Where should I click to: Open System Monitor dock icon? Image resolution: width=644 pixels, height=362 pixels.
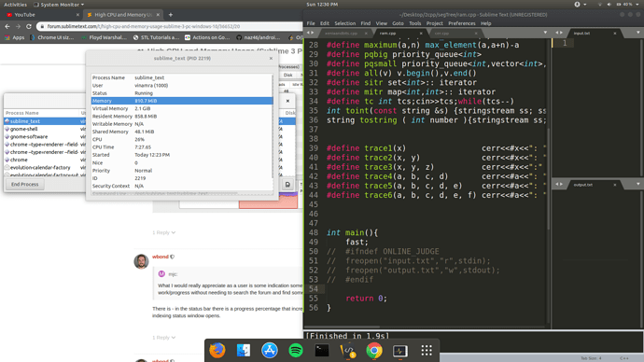click(x=400, y=351)
